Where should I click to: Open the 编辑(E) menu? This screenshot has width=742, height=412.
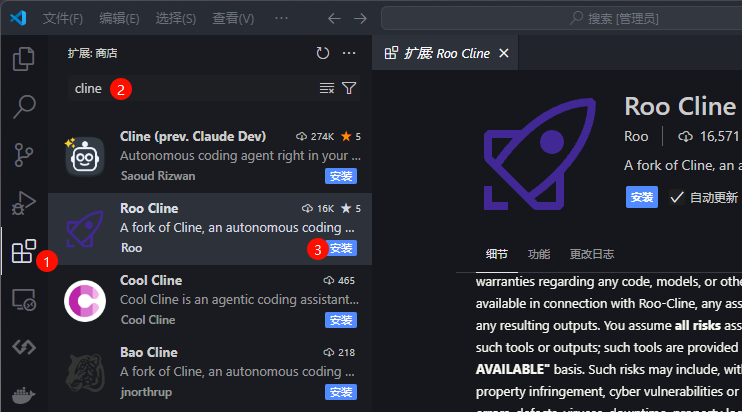click(x=119, y=18)
